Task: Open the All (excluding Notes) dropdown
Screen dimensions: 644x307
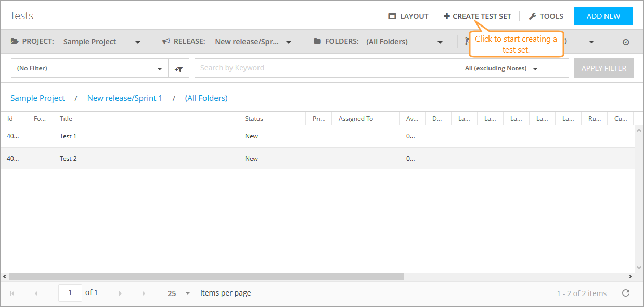Action: pos(501,68)
